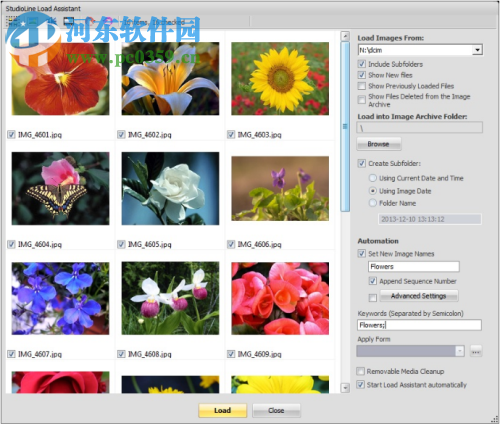Select the pink begonia thumbnail IMG_4609

pyautogui.click(x=280, y=298)
